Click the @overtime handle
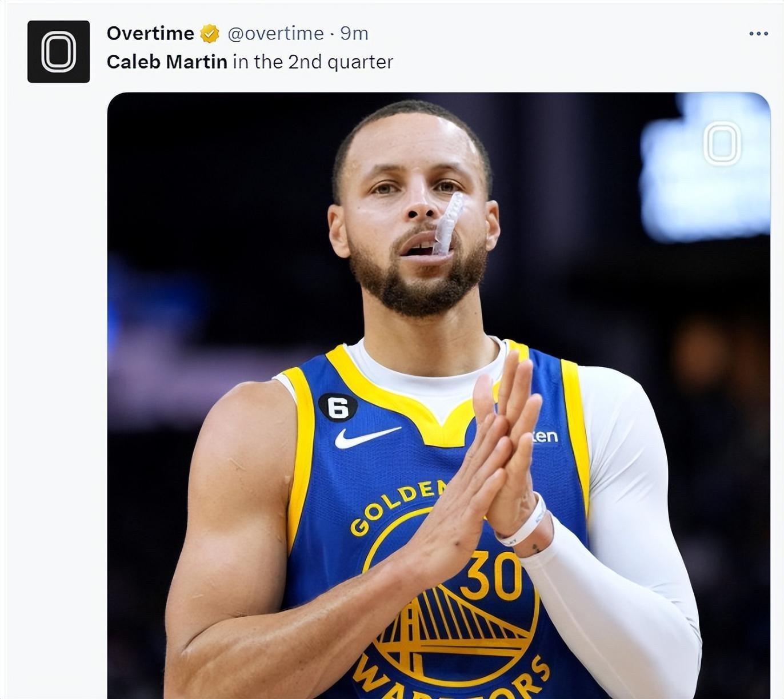784x699 pixels. tap(275, 34)
